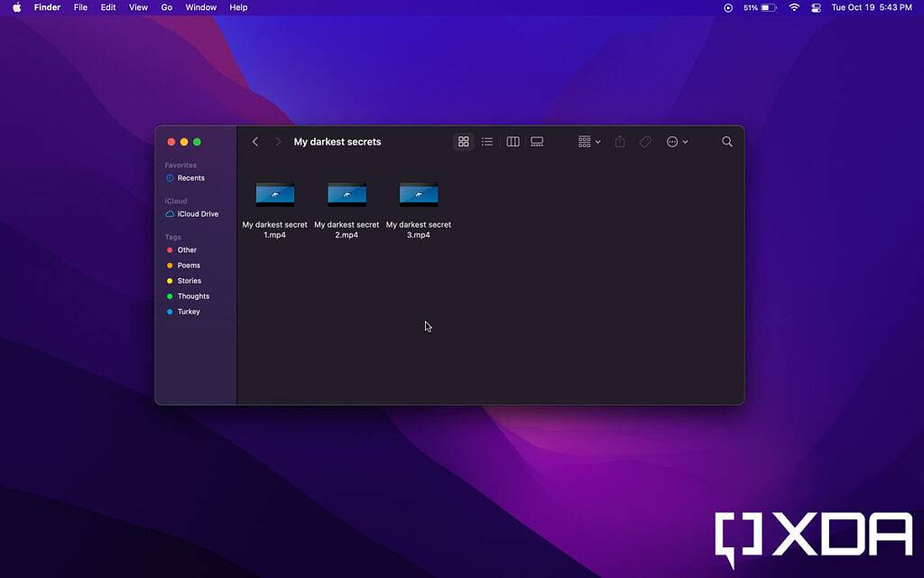The height and width of the screenshot is (578, 924).
Task: Switch Finder to column view
Action: pos(513,142)
